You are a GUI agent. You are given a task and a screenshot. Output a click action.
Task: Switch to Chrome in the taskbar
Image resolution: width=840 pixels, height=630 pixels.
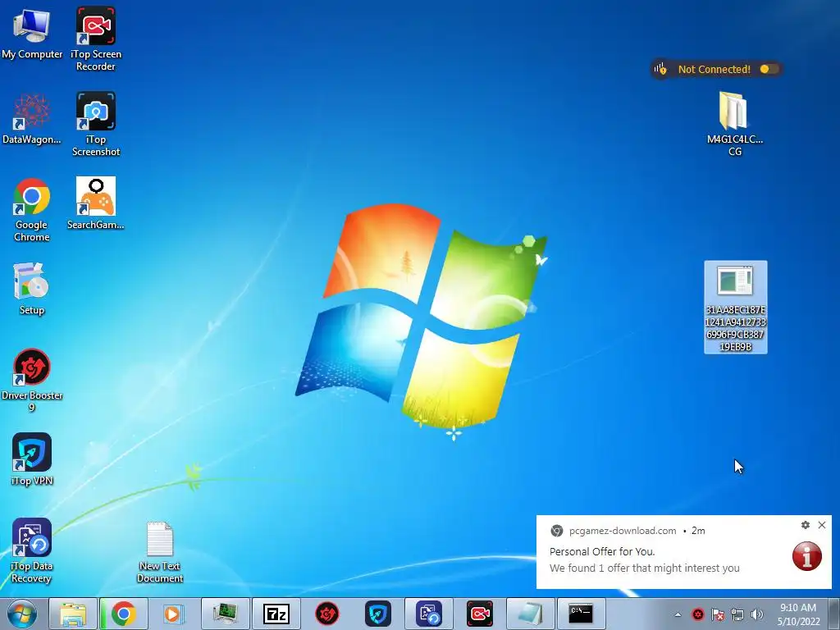[123, 614]
